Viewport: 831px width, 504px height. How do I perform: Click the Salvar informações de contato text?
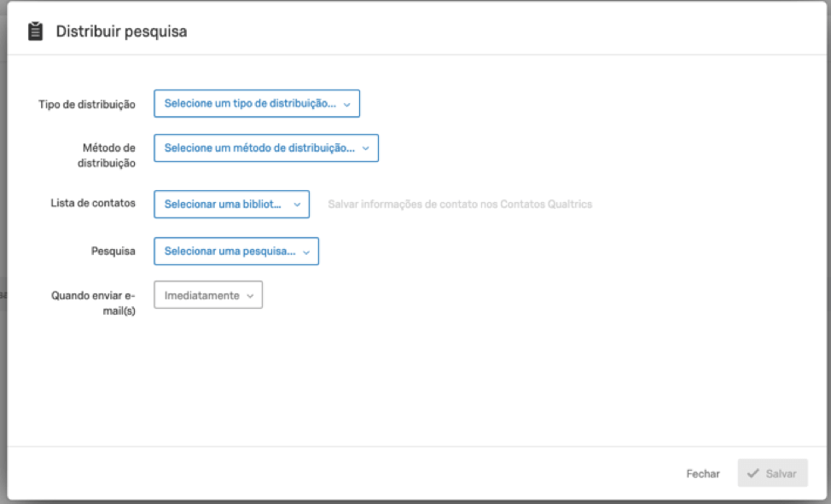coord(460,205)
